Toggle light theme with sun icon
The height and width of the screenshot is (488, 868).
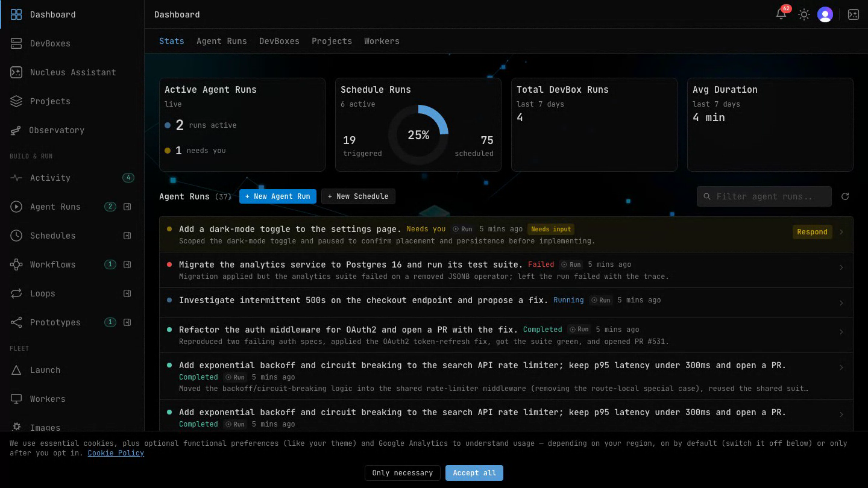[x=804, y=14]
